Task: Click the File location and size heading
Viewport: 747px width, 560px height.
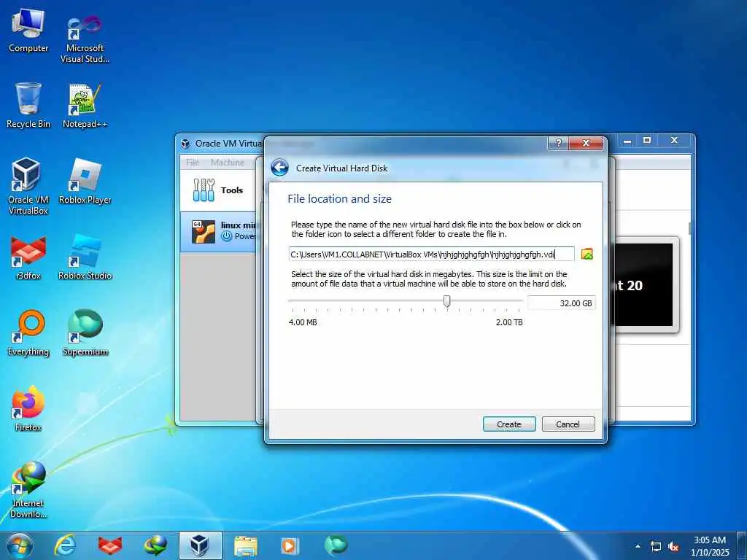Action: point(340,198)
